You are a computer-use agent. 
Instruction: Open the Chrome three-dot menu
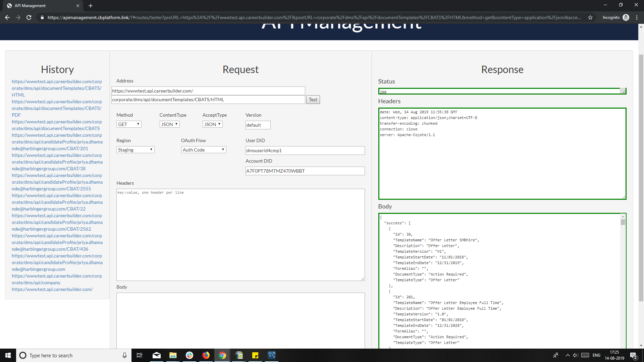[637, 17]
